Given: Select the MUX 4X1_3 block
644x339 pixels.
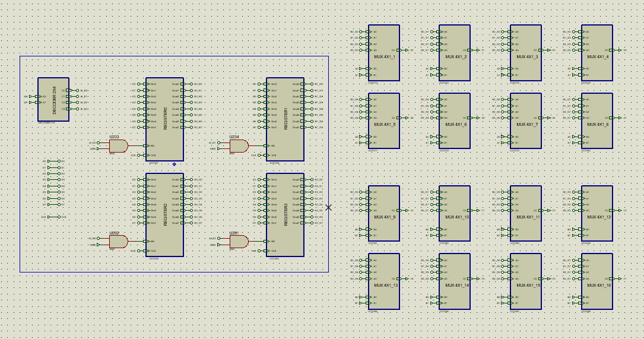Looking at the screenshot, I should [526, 53].
